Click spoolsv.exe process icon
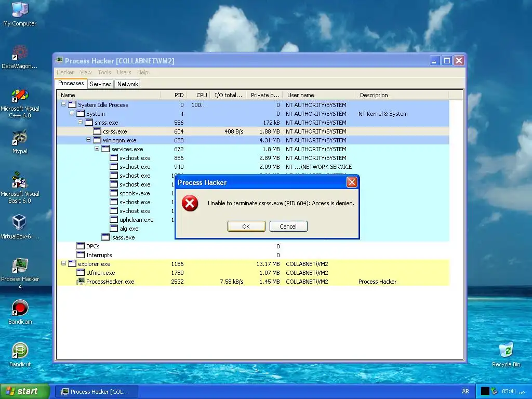Viewport: 532px width, 399px height. click(114, 193)
